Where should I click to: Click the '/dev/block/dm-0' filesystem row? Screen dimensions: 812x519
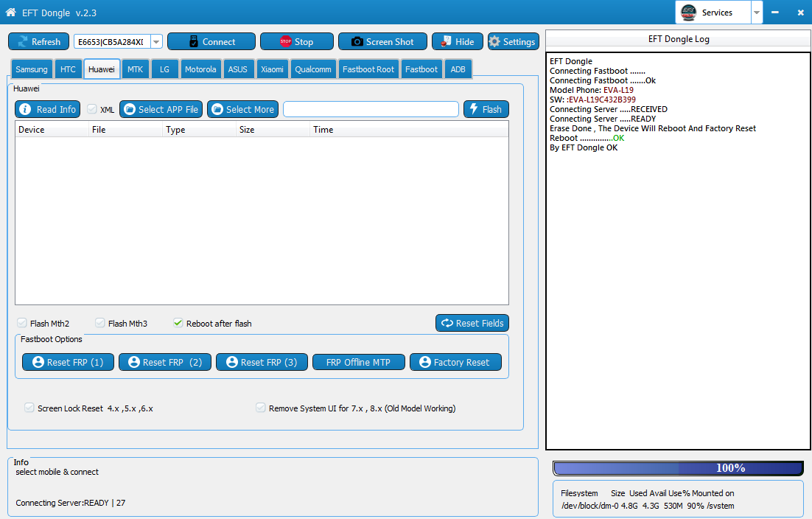click(x=648, y=506)
